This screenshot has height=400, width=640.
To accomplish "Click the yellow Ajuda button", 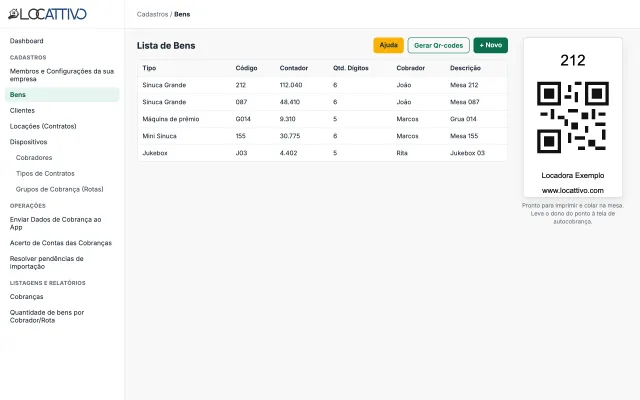I will [x=388, y=45].
